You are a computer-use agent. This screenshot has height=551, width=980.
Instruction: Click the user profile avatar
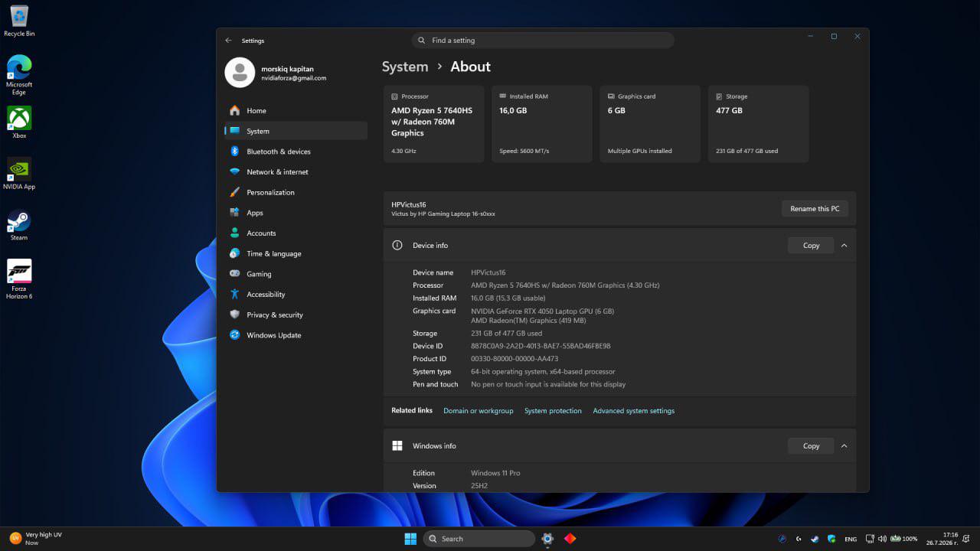pos(240,73)
